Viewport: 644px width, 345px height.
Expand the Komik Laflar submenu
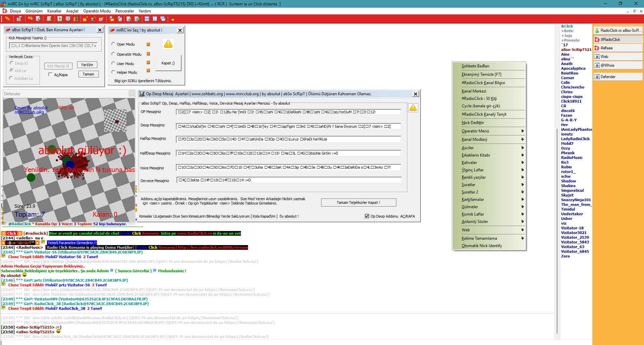[490, 214]
